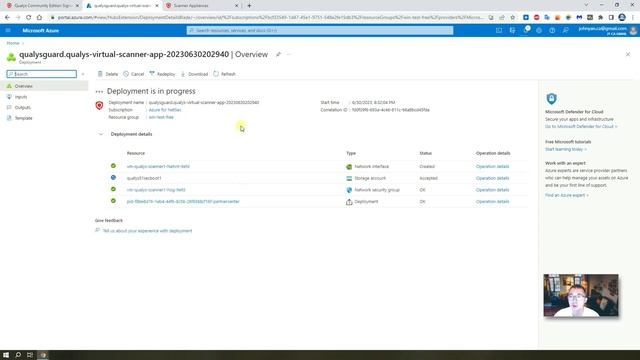The height and width of the screenshot is (360, 640).
Task: Open the network security group resource link
Action: click(156, 190)
